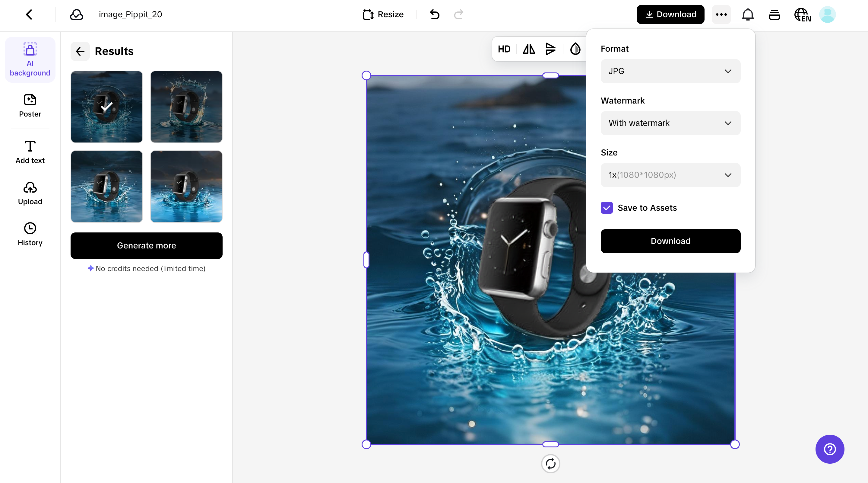Click the opacity droplet icon
868x483 pixels.
575,49
